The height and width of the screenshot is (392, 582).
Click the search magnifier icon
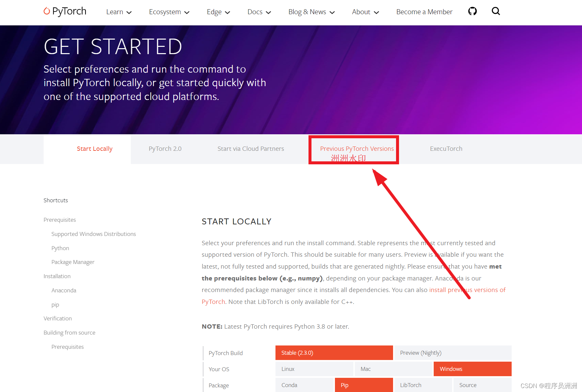click(496, 11)
